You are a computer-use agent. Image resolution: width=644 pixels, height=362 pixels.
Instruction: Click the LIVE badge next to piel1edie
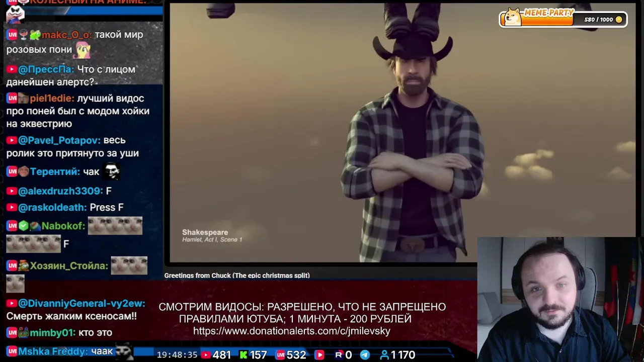tap(12, 99)
